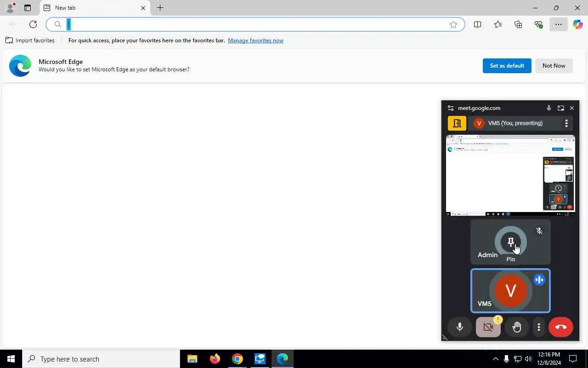Add a new browser tab

[x=160, y=8]
